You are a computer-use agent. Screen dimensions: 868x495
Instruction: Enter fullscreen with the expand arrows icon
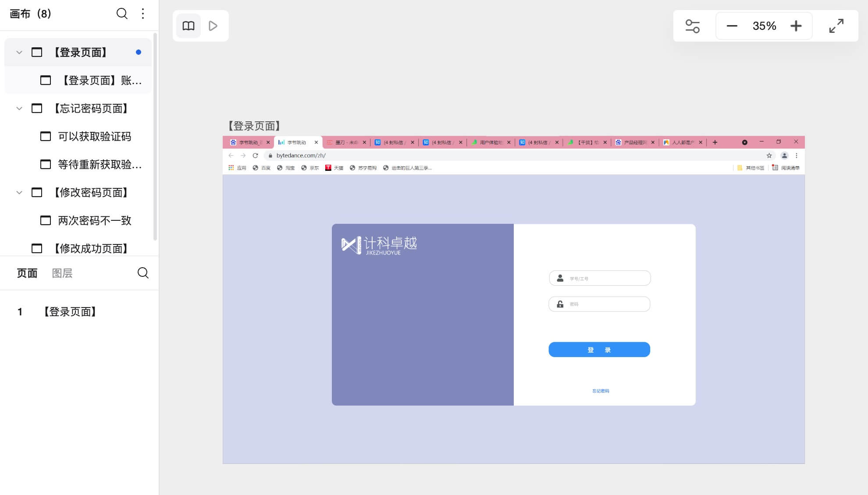coord(836,25)
